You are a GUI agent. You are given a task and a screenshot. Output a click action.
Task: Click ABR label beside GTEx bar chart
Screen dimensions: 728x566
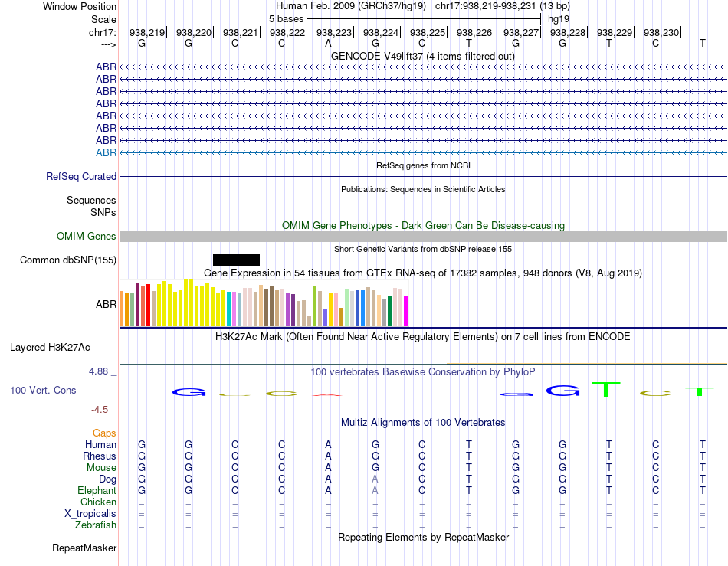tap(106, 304)
